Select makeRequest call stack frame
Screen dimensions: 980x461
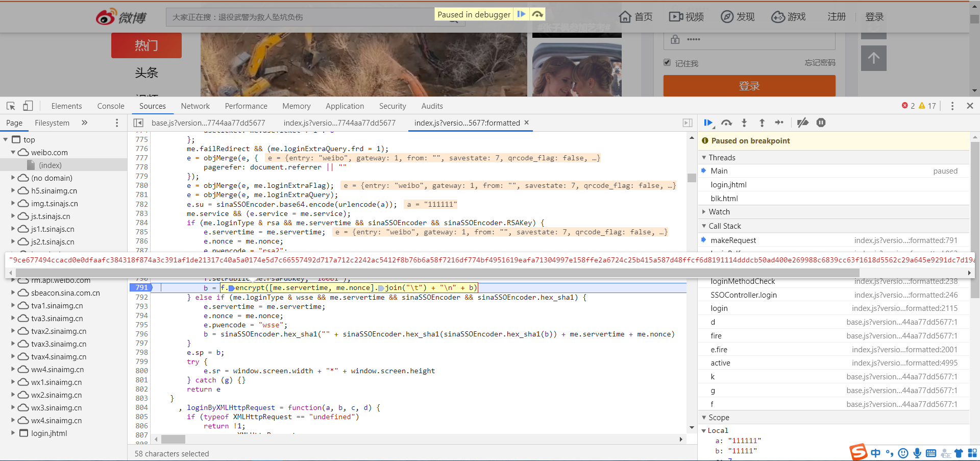pos(834,240)
